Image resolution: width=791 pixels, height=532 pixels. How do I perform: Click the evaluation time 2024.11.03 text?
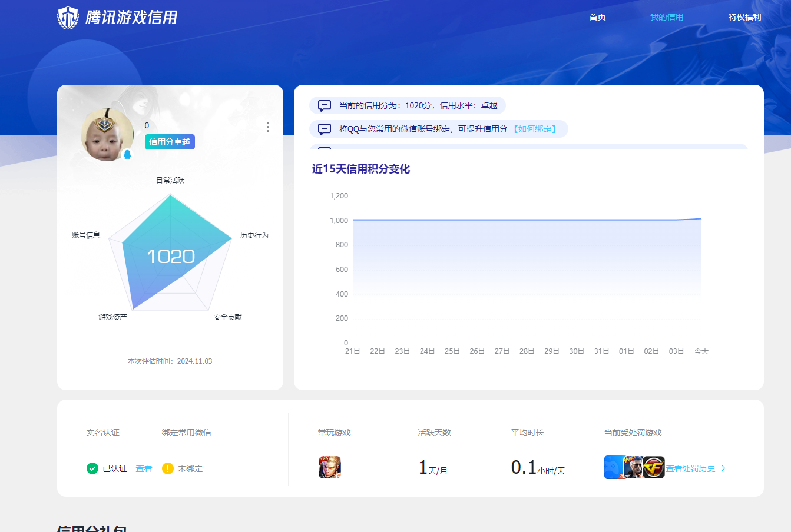[x=170, y=361]
